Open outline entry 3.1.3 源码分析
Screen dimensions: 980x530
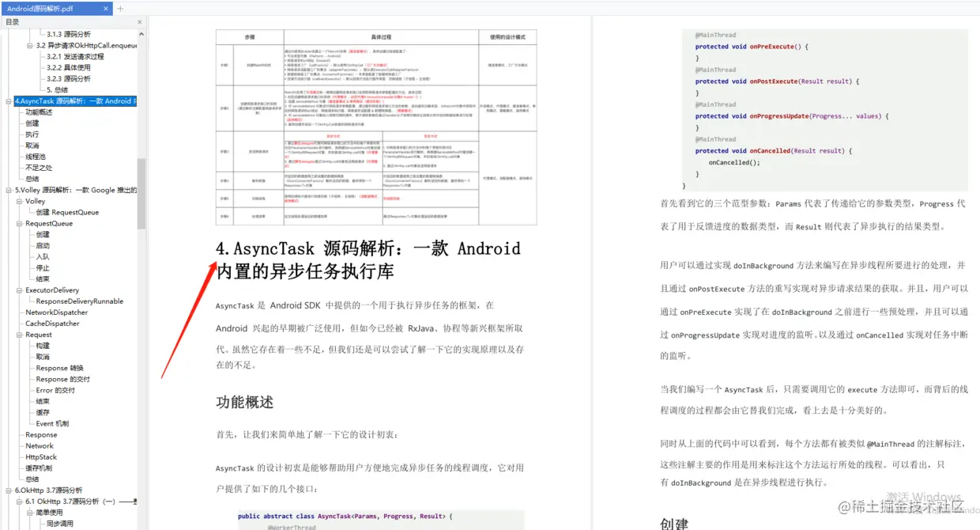68,35
